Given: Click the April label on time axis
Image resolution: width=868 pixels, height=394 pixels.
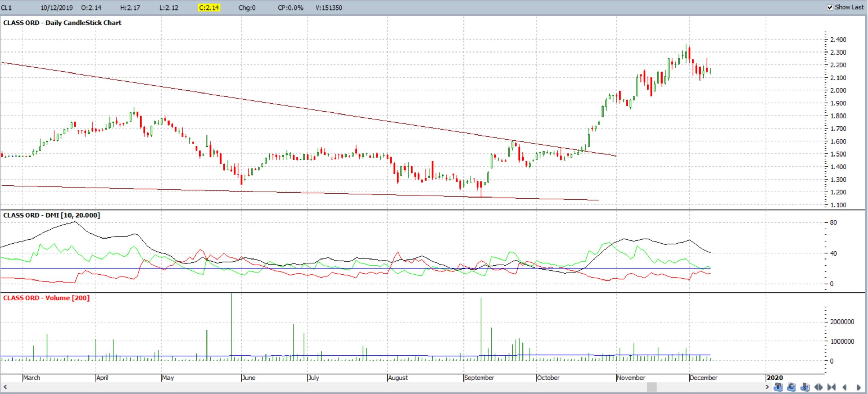Looking at the screenshot, I should click(102, 377).
